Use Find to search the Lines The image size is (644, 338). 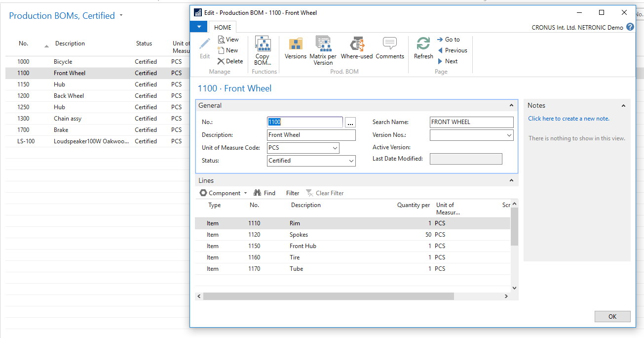click(x=265, y=193)
